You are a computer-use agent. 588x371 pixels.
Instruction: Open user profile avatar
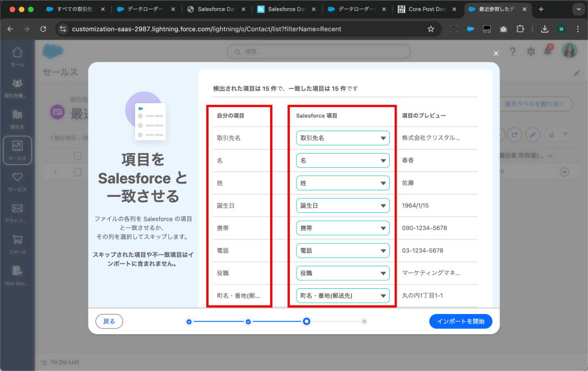coord(569,51)
